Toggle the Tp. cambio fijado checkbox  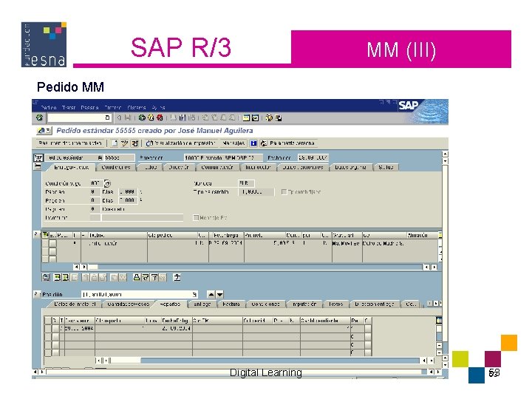(284, 192)
